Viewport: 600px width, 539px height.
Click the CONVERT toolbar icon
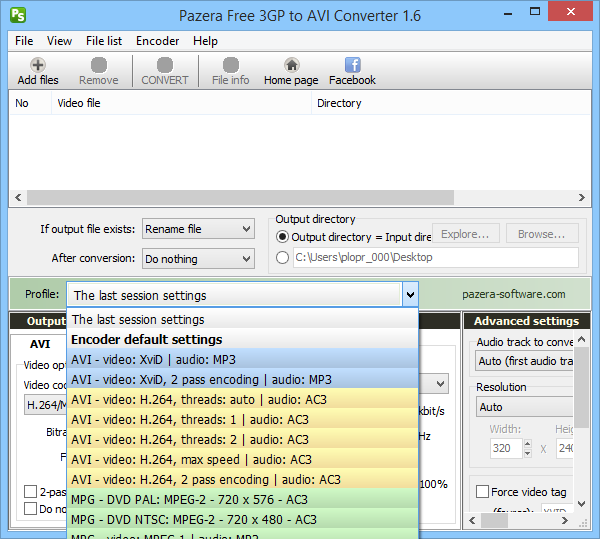(165, 72)
